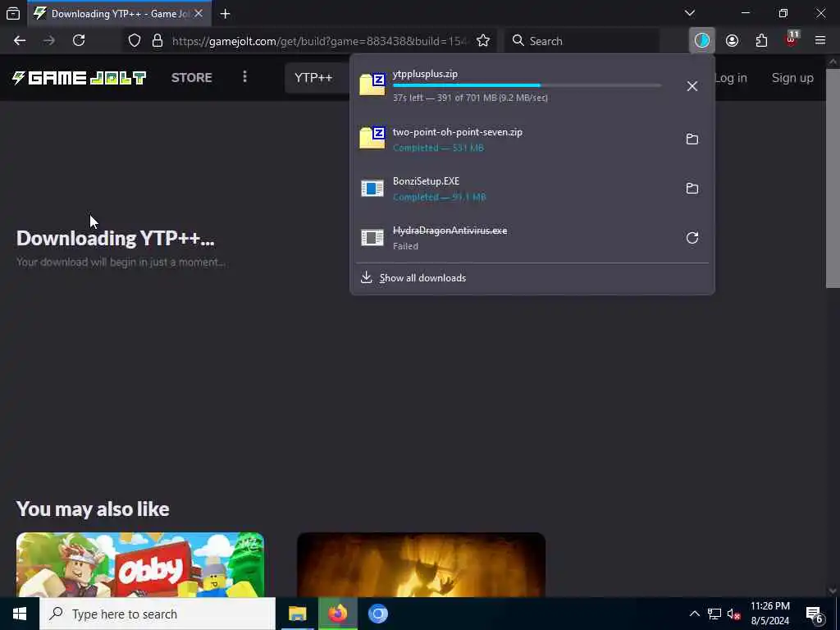840x630 pixels.
Task: Click the uBlock Origin extension icon
Action: tap(792, 39)
